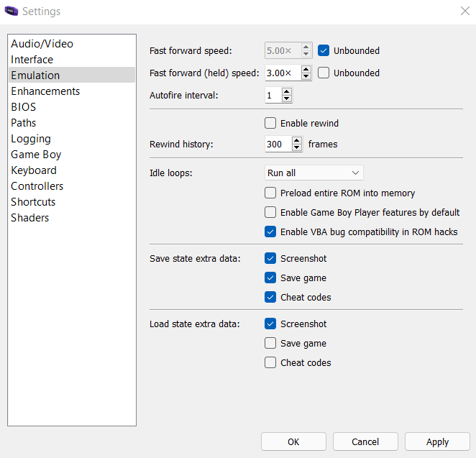Click the Rewind history frames input field
Image resolution: width=476 pixels, height=458 pixels.
point(278,144)
